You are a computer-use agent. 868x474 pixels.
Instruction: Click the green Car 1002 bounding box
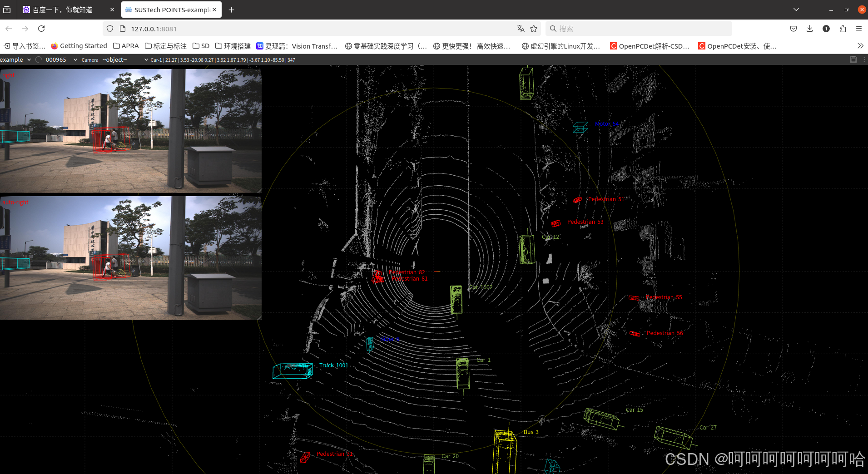(456, 299)
